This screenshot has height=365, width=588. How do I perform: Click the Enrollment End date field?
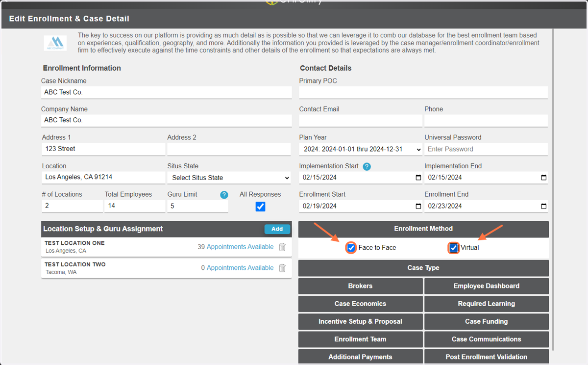pos(486,206)
